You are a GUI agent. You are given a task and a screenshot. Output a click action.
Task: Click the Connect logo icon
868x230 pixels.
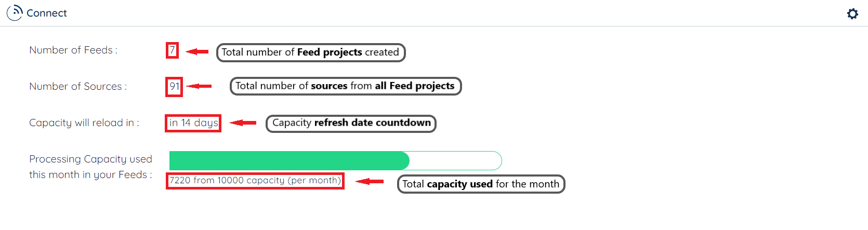tap(15, 12)
